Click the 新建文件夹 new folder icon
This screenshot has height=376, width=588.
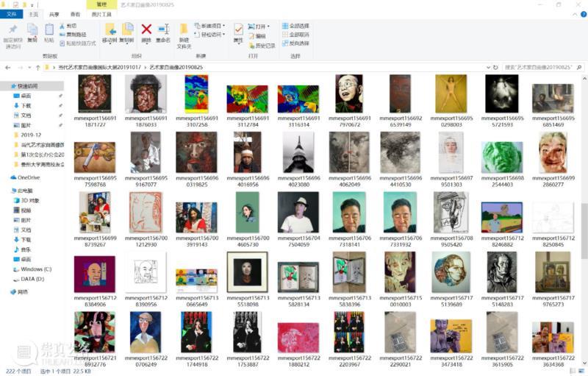click(x=184, y=29)
